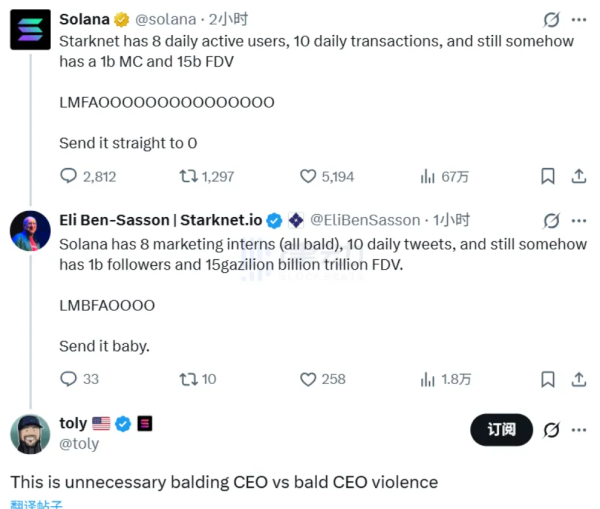600x509 pixels.
Task: Click the 订阅 subscribe button
Action: [x=501, y=430]
